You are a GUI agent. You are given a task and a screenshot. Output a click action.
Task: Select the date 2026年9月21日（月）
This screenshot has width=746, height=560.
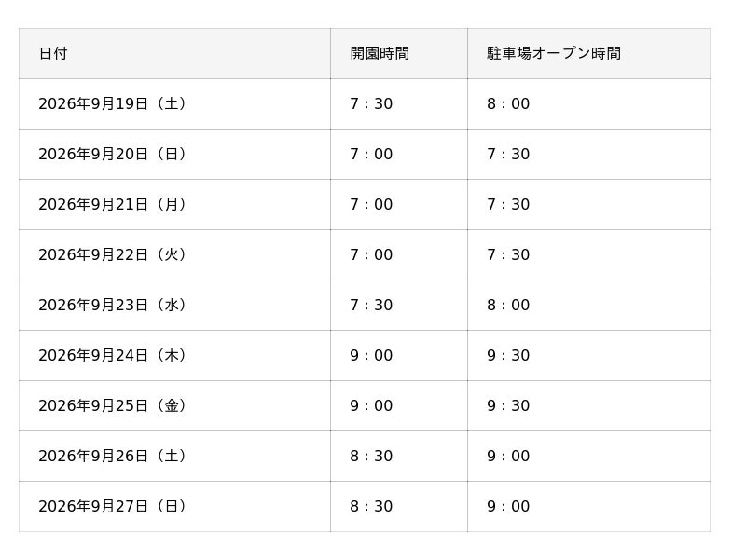point(114,204)
